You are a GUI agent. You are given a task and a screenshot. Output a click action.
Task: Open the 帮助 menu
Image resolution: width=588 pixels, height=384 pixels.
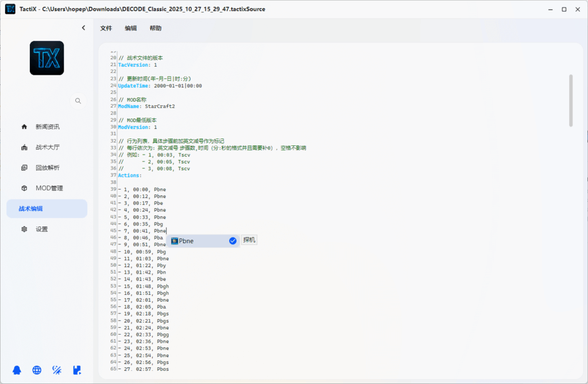(156, 28)
